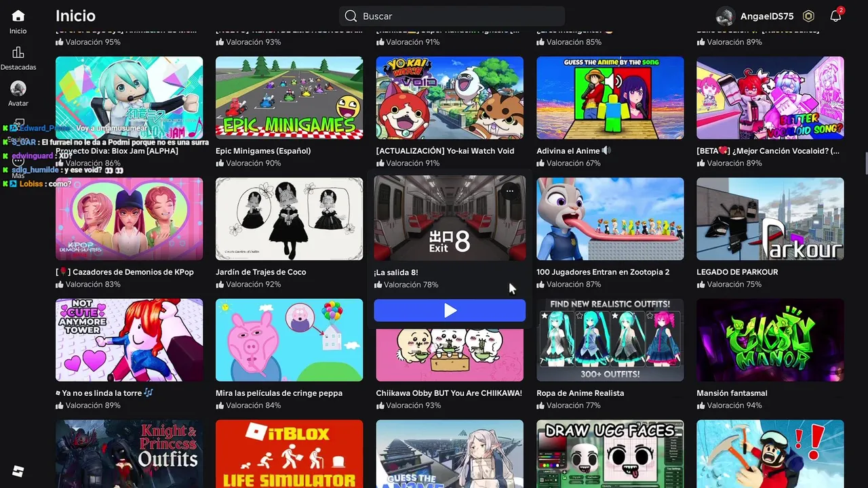This screenshot has height=488, width=868.
Task: Open itBlox Life Simulator thumbnail
Action: point(289,453)
